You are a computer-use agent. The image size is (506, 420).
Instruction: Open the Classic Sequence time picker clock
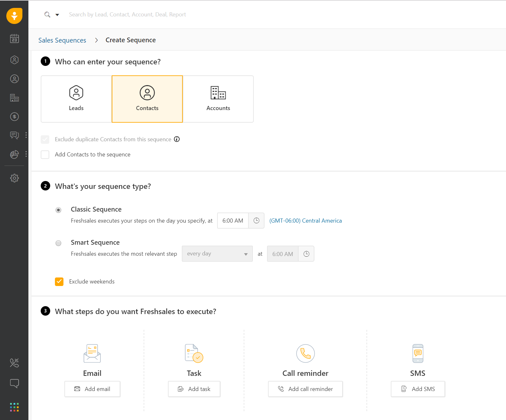tap(256, 221)
